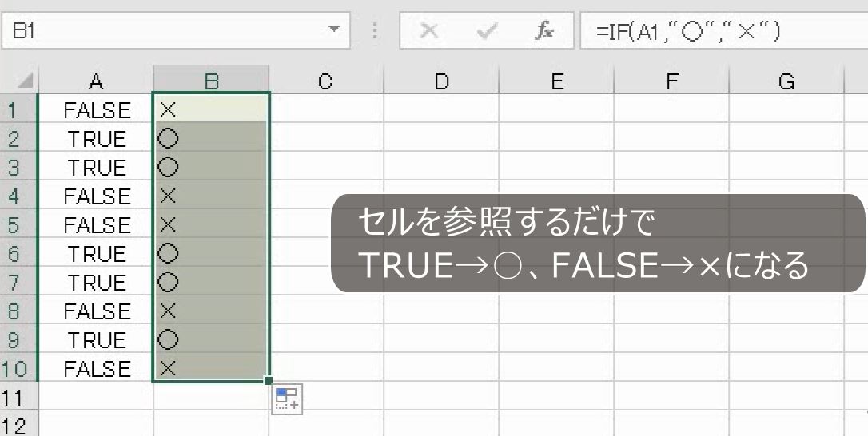Click cell B9 showing ○

point(211,338)
